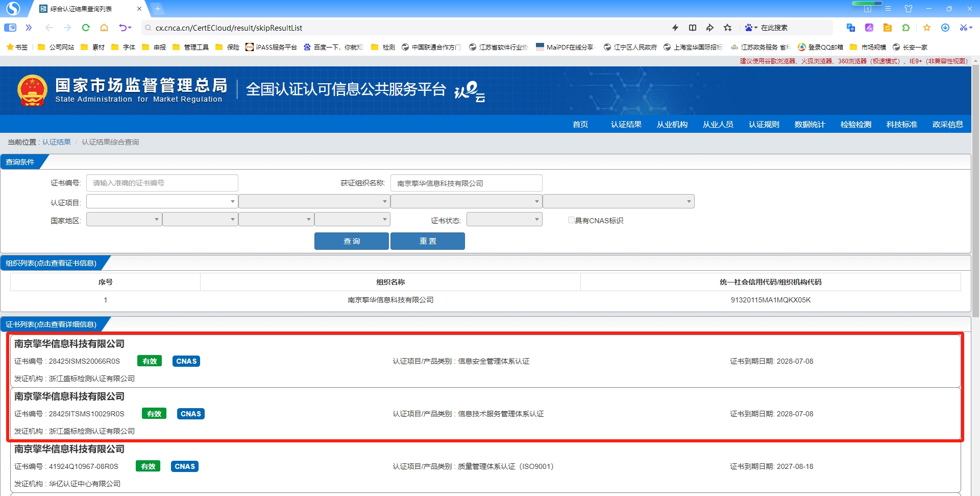
Task: Select the 数据统计 navigation menu item
Action: pos(809,124)
